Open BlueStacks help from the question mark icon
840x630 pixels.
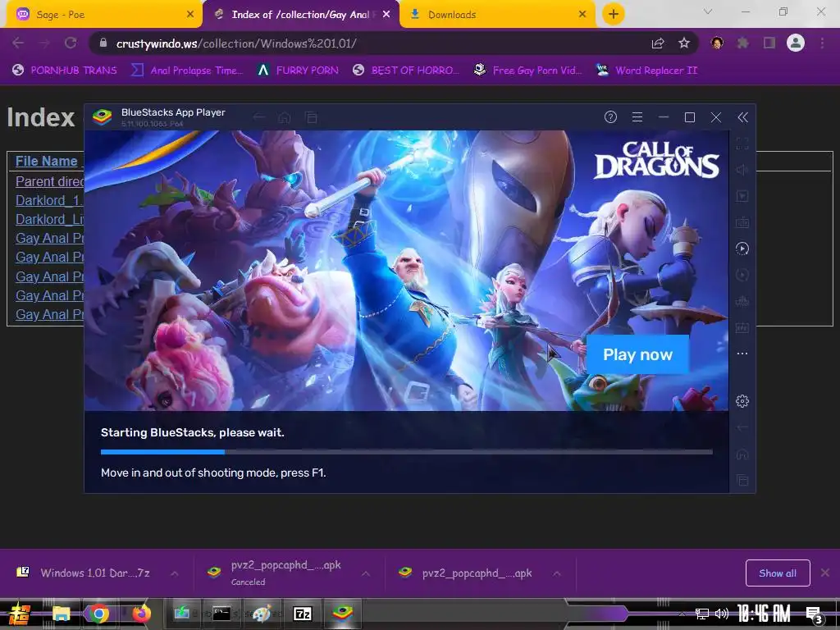click(610, 116)
